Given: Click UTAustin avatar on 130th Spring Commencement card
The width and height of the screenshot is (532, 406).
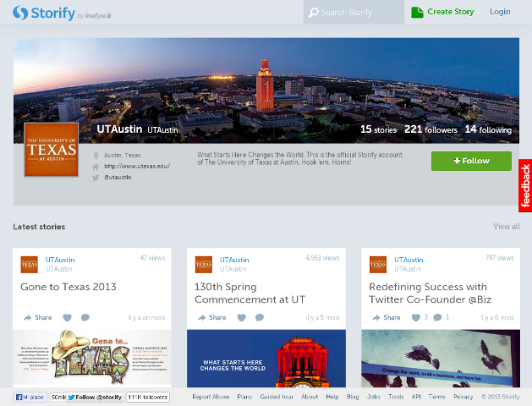Looking at the screenshot, I should [204, 265].
